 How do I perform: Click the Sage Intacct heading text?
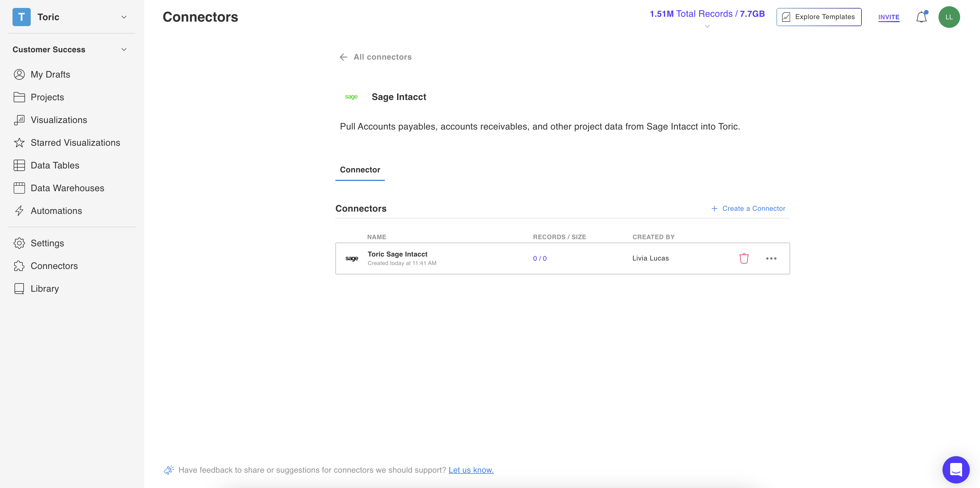pyautogui.click(x=399, y=97)
